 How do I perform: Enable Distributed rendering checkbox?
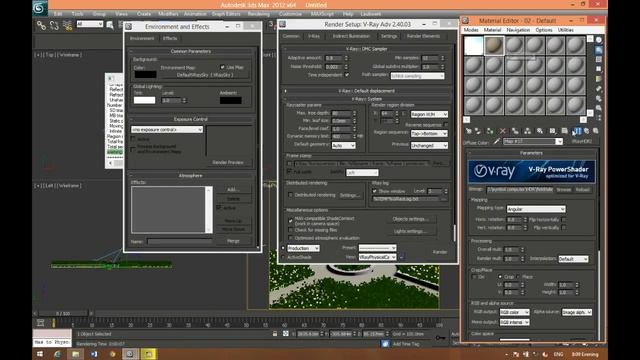[x=290, y=195]
